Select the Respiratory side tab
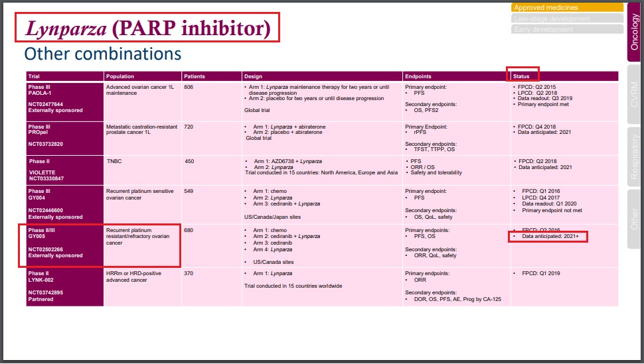 coord(634,157)
